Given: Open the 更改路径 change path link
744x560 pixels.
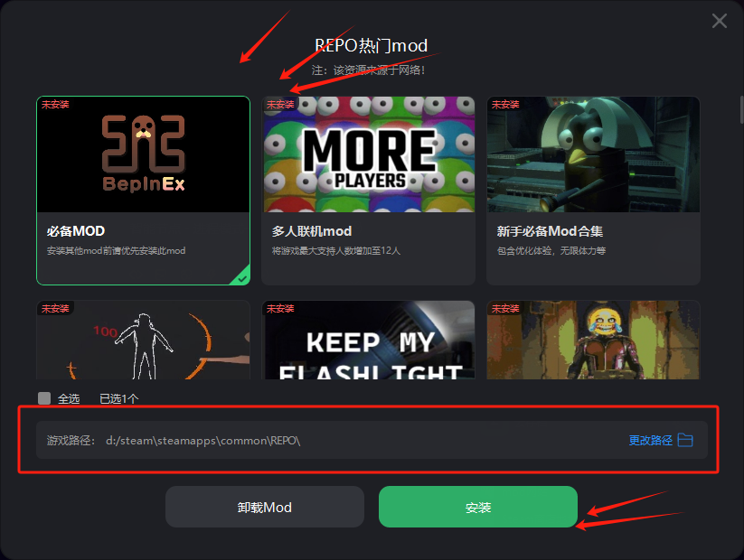Looking at the screenshot, I should pyautogui.click(x=651, y=441).
